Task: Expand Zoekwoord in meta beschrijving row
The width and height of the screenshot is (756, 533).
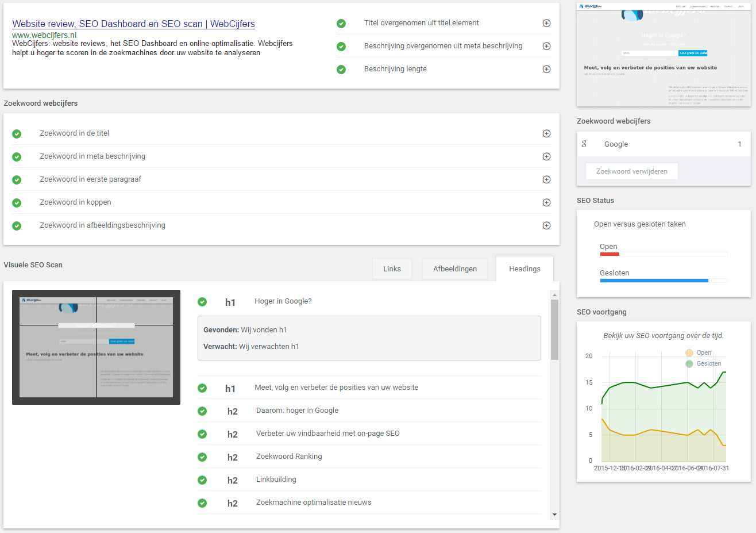Action: [x=547, y=156]
